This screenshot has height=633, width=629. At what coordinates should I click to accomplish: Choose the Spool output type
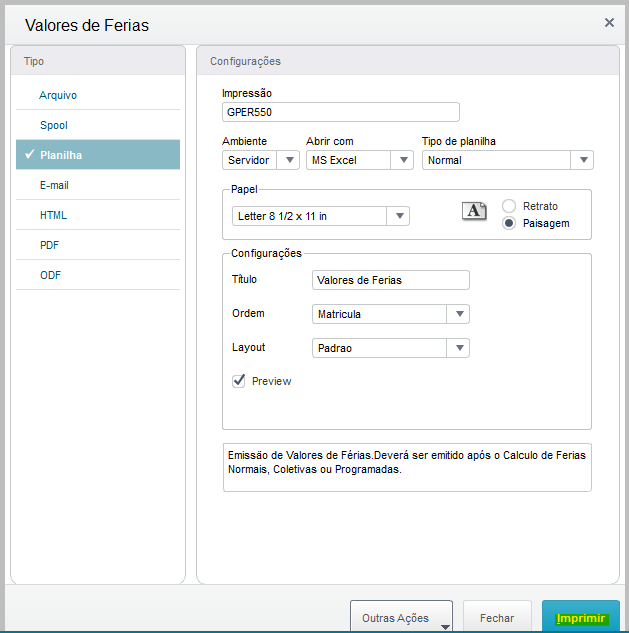98,125
